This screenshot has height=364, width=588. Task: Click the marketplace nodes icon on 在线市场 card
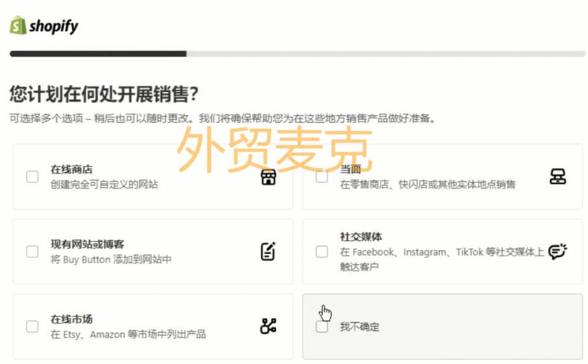(x=268, y=326)
